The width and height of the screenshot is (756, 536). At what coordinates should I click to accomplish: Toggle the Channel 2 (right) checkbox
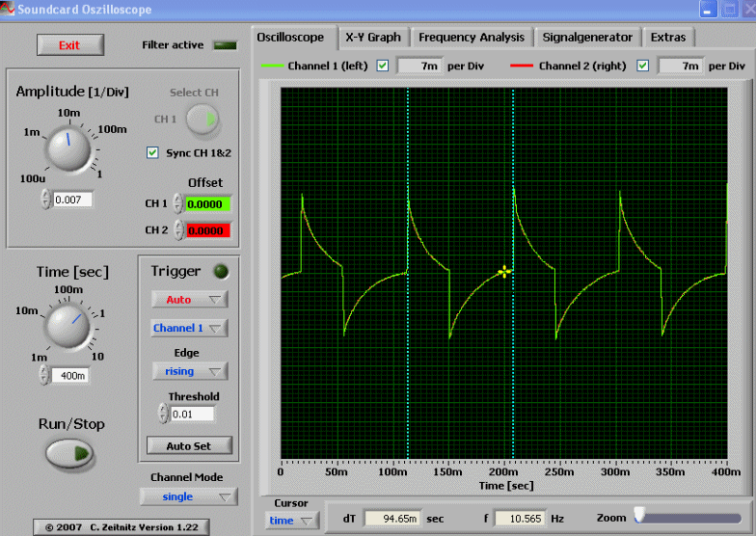tap(642, 66)
